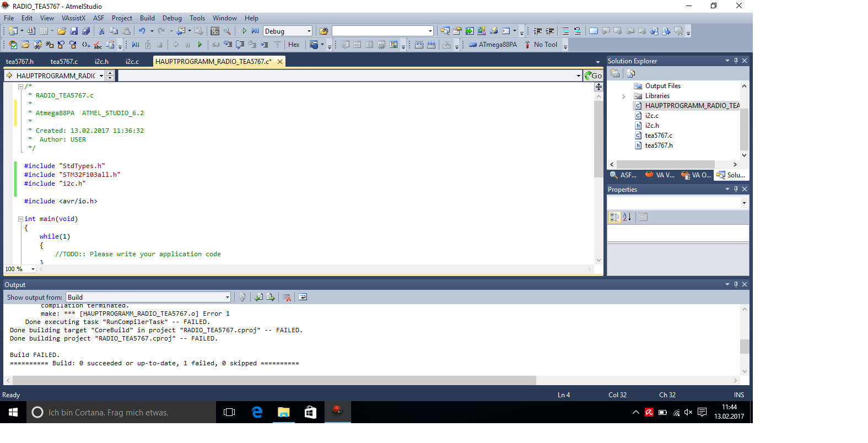Switch to the ASF tab in the side panel
Image resolution: width=868 pixels, height=443 pixels.
623,175
